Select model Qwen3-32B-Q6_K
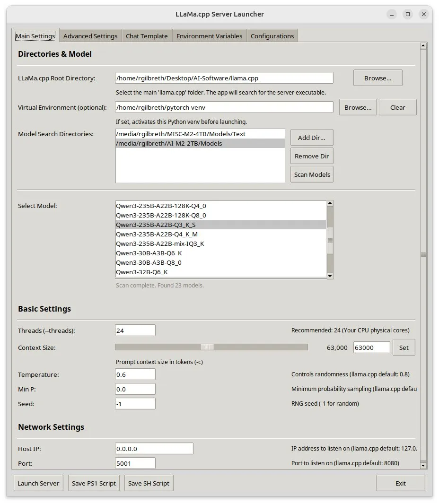The height and width of the screenshot is (504, 439). point(220,272)
